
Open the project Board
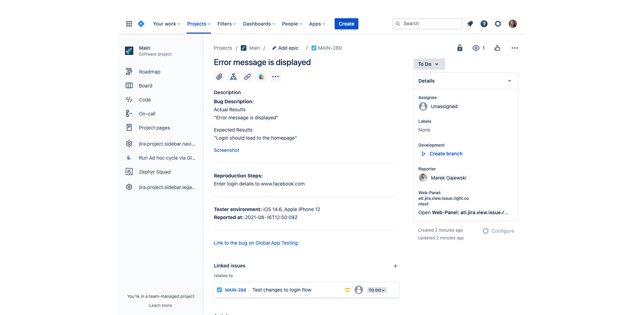(145, 85)
